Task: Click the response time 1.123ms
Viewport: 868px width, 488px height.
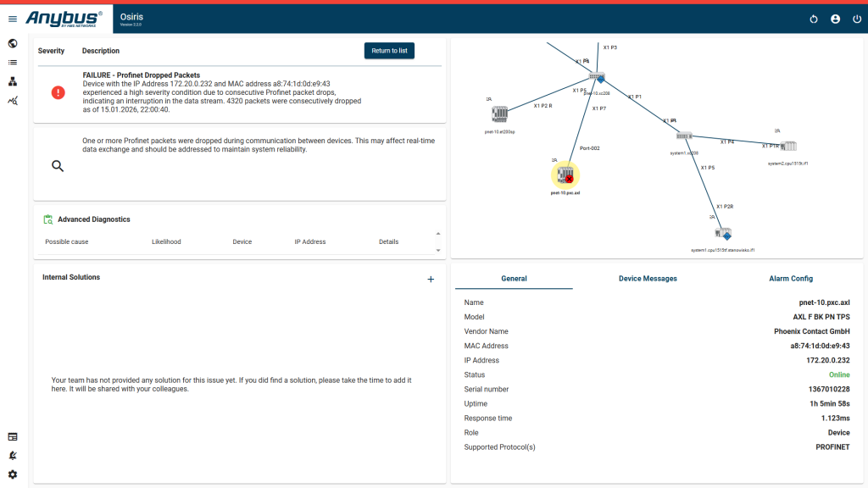Action: (835, 419)
